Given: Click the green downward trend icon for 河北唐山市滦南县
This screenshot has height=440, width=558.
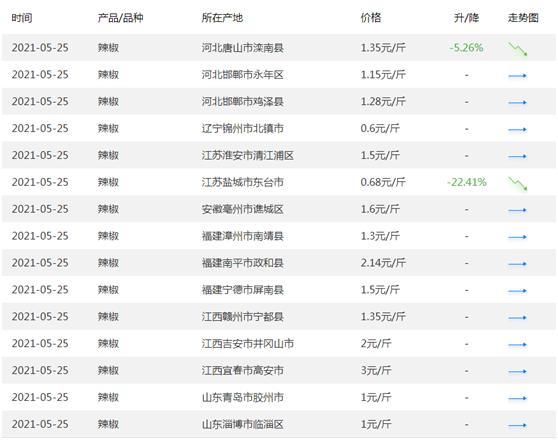Looking at the screenshot, I should click(517, 49).
